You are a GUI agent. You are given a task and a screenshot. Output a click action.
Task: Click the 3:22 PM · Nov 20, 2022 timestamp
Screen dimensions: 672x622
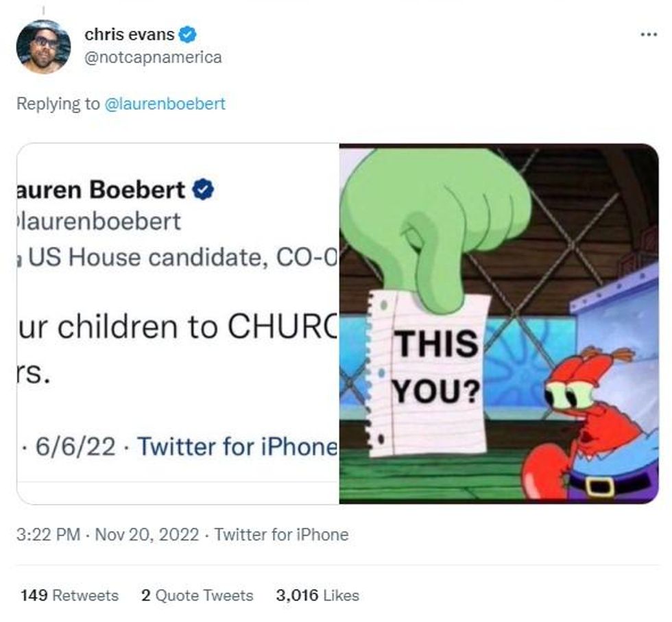click(x=108, y=534)
